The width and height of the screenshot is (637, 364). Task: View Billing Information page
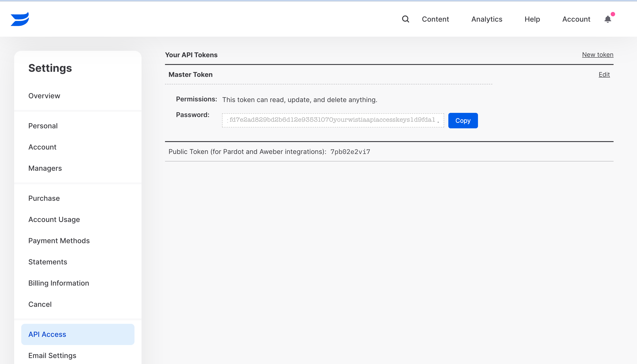[x=59, y=283]
